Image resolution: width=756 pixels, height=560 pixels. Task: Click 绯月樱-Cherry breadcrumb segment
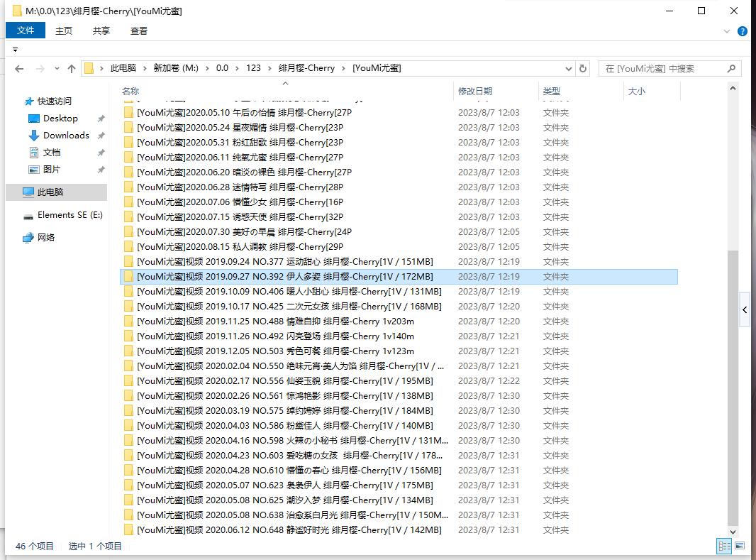306,68
